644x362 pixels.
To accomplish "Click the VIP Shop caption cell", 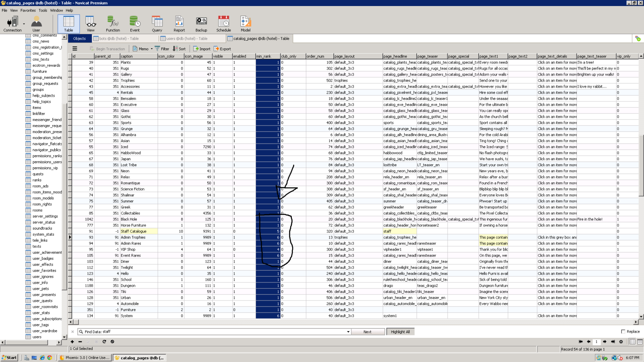I will 138,249.
